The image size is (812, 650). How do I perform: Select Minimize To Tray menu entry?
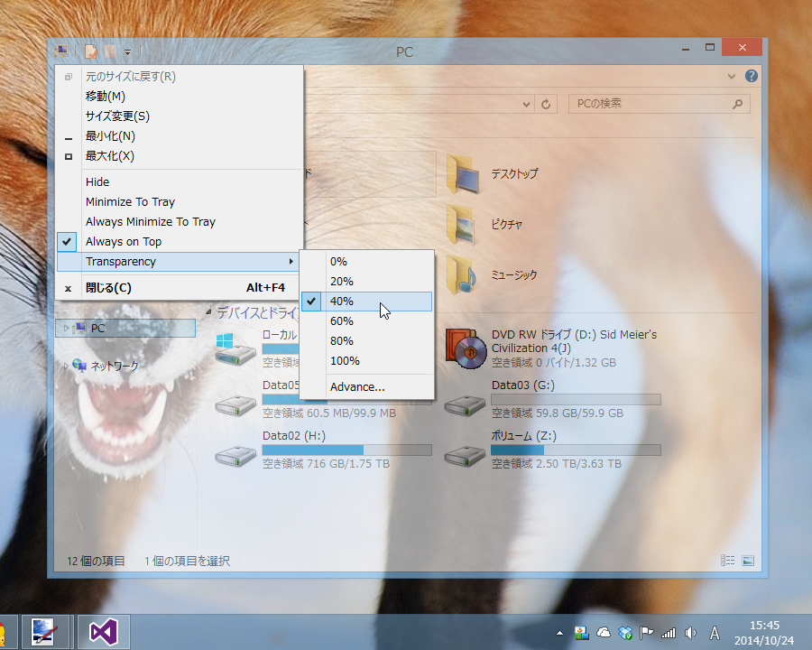pyautogui.click(x=180, y=201)
